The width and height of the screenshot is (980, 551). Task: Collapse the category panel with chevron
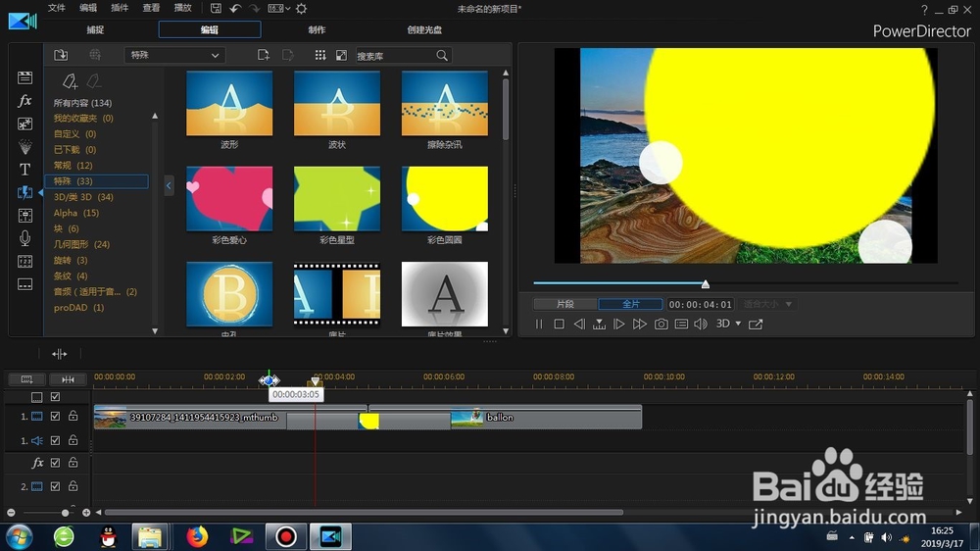(169, 185)
